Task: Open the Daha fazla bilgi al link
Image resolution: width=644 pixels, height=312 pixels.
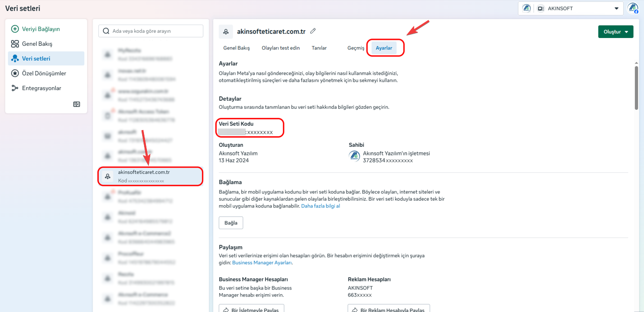Action: tap(320, 206)
